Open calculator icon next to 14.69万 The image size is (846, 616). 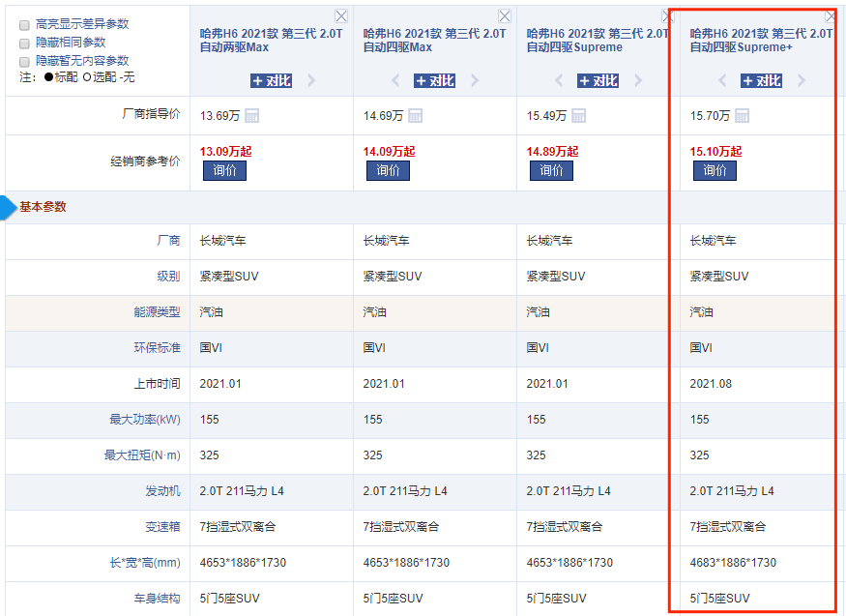pos(416,115)
